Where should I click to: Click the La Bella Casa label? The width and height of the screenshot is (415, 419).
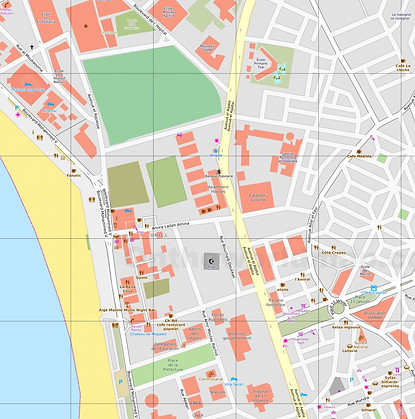click(128, 289)
